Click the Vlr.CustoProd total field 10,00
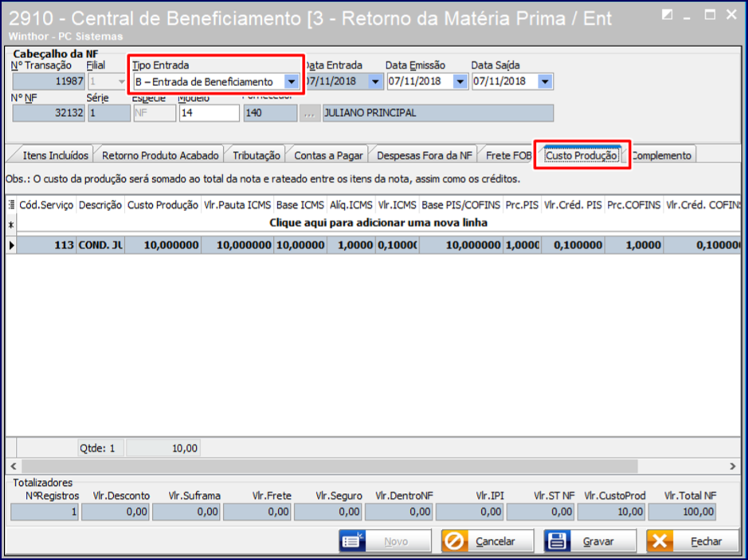The height and width of the screenshot is (560, 748). click(612, 512)
